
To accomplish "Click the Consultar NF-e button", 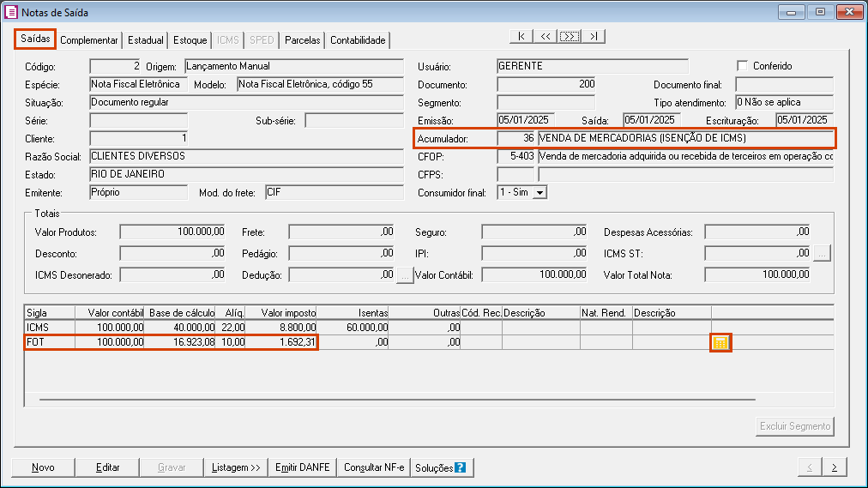I will [x=373, y=467].
